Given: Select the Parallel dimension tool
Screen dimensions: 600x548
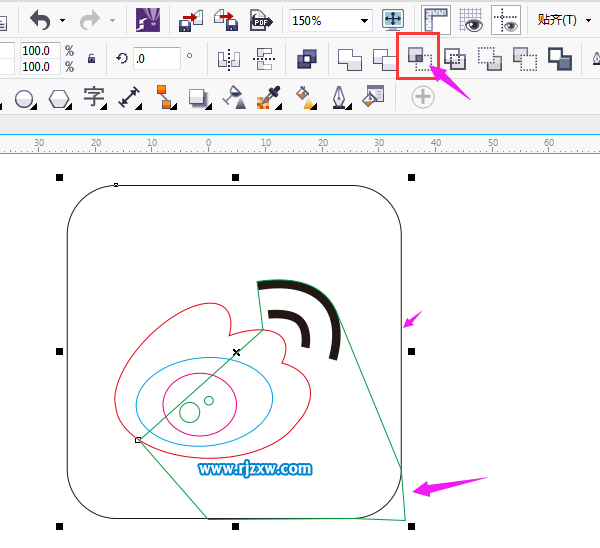Looking at the screenshot, I should 129,98.
